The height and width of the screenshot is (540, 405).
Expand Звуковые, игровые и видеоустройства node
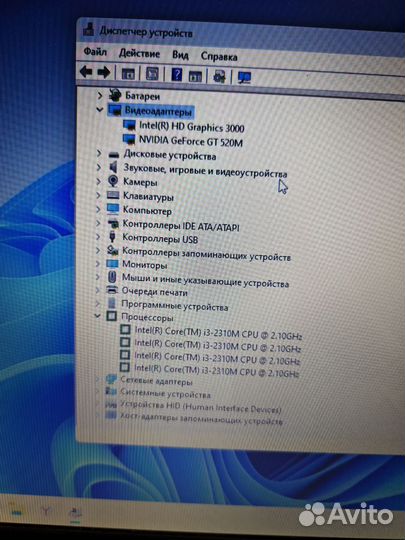point(99,167)
